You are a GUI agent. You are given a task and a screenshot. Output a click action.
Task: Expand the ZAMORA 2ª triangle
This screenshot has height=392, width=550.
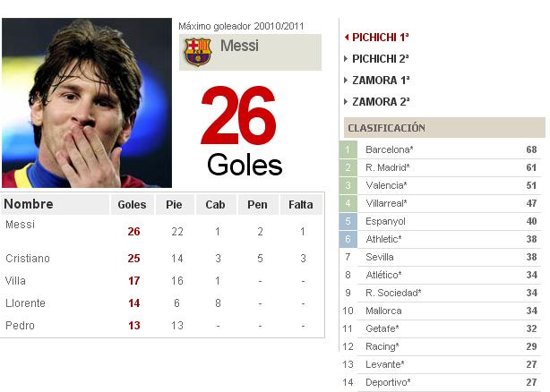coord(346,102)
